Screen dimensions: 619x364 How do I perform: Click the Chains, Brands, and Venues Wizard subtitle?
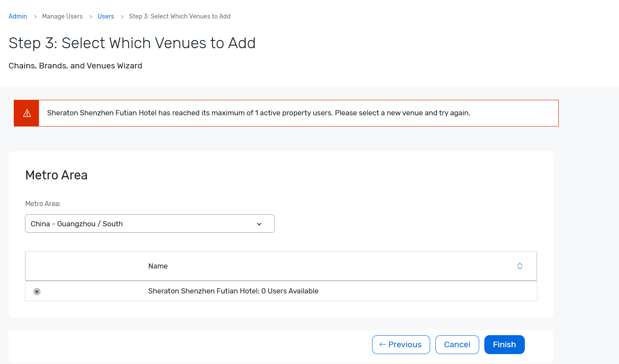pos(75,66)
